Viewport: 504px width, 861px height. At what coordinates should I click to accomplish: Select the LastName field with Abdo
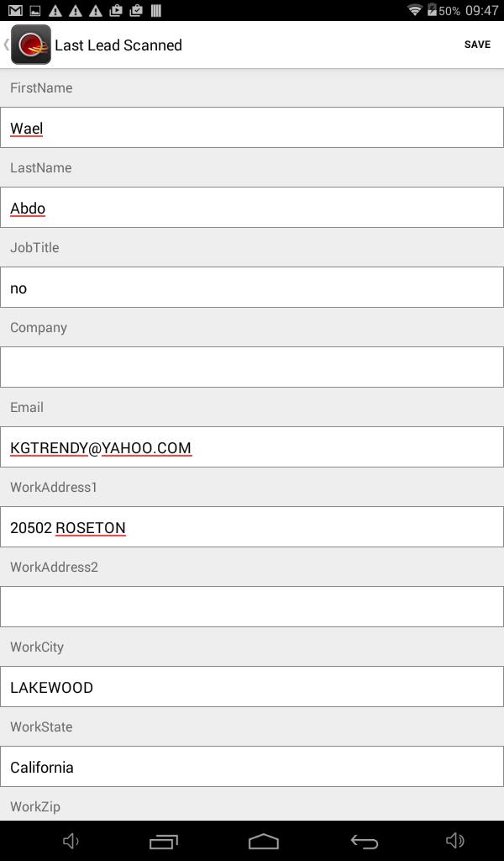(x=252, y=208)
